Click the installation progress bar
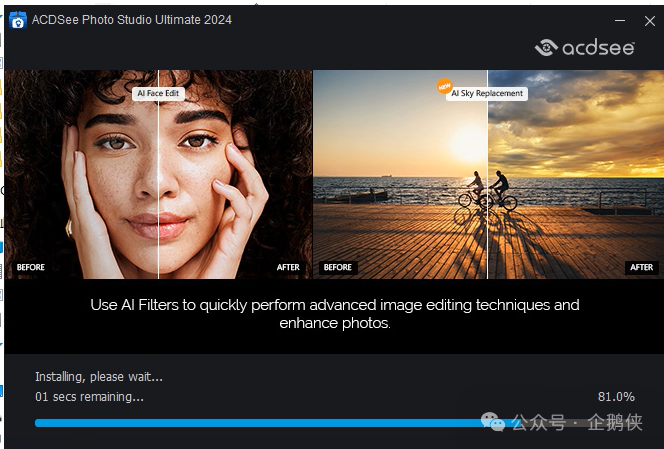The width and height of the screenshot is (664, 449). (260, 423)
